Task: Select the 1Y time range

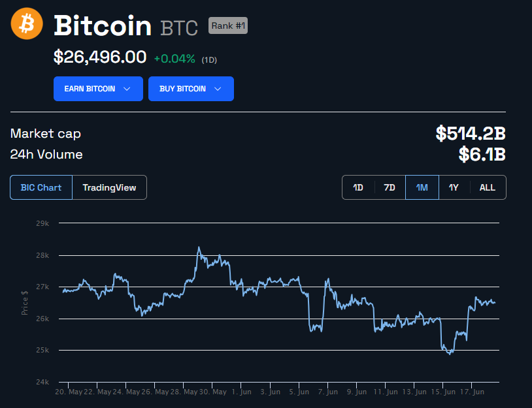Action: pos(454,187)
